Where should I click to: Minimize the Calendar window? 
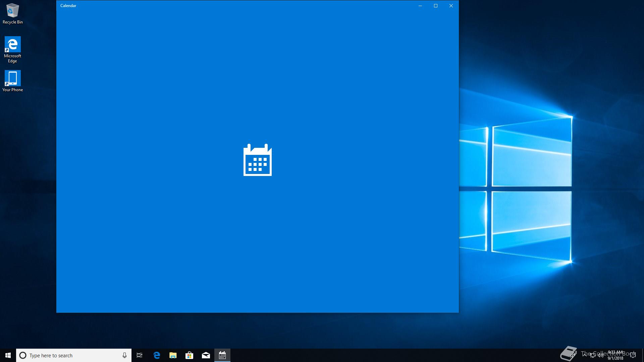click(x=420, y=6)
